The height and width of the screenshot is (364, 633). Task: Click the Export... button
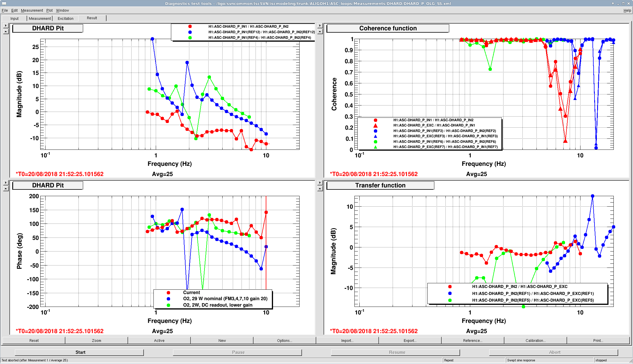click(410, 340)
